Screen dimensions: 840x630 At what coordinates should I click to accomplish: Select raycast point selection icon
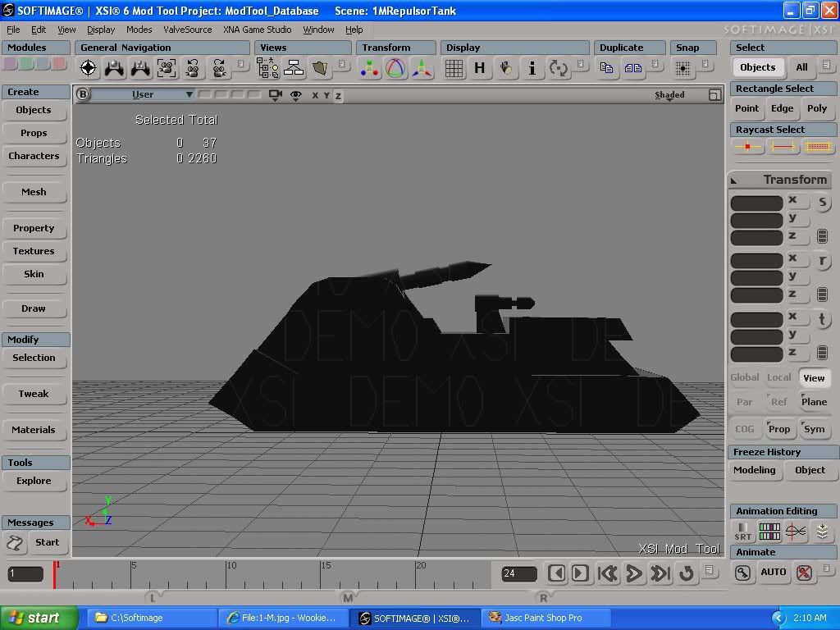point(748,146)
